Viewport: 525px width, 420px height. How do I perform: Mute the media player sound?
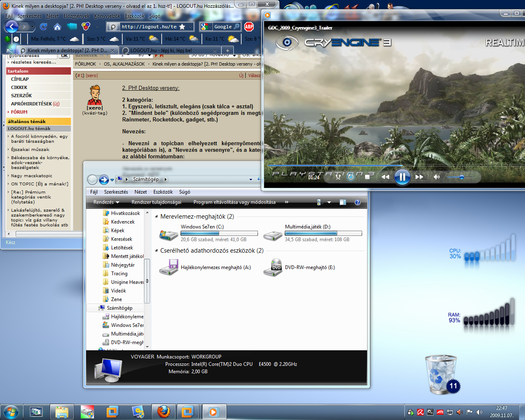(x=437, y=177)
